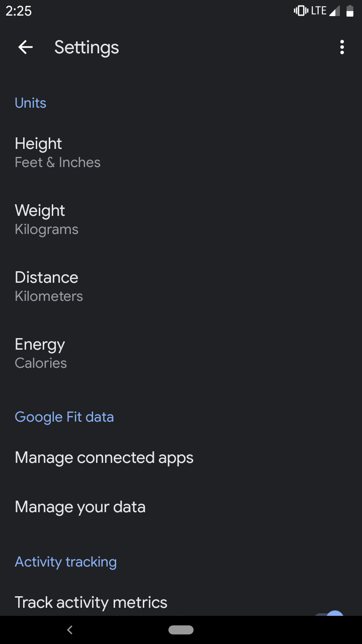
Task: Open Manage connected apps
Action: click(181, 457)
